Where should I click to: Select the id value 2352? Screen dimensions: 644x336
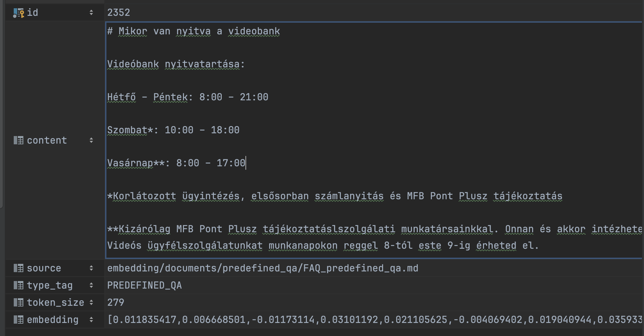(x=118, y=13)
